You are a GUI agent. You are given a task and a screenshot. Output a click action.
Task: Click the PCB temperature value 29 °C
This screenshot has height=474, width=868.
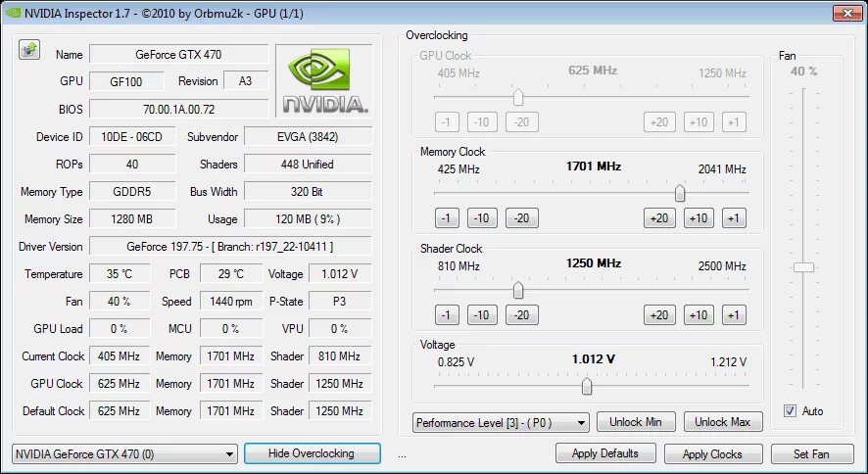[231, 274]
